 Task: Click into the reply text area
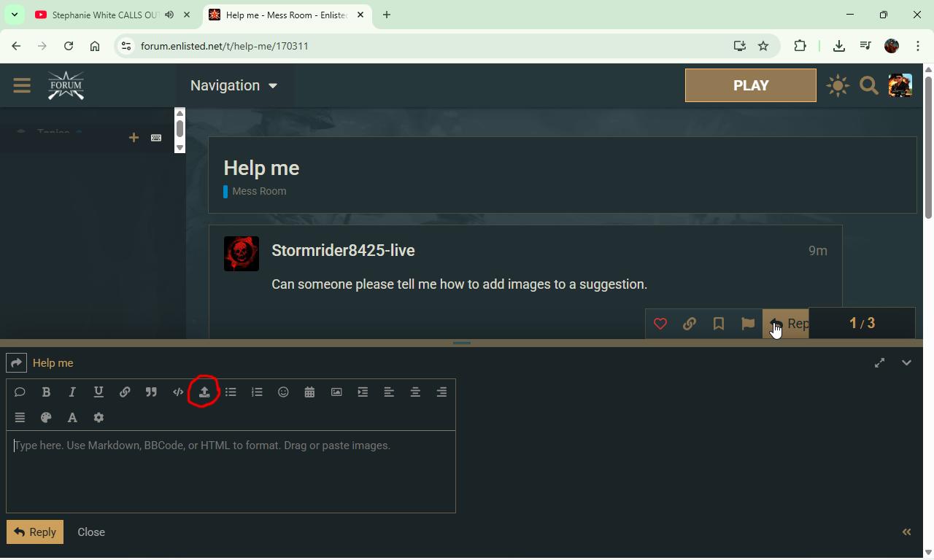coord(231,472)
